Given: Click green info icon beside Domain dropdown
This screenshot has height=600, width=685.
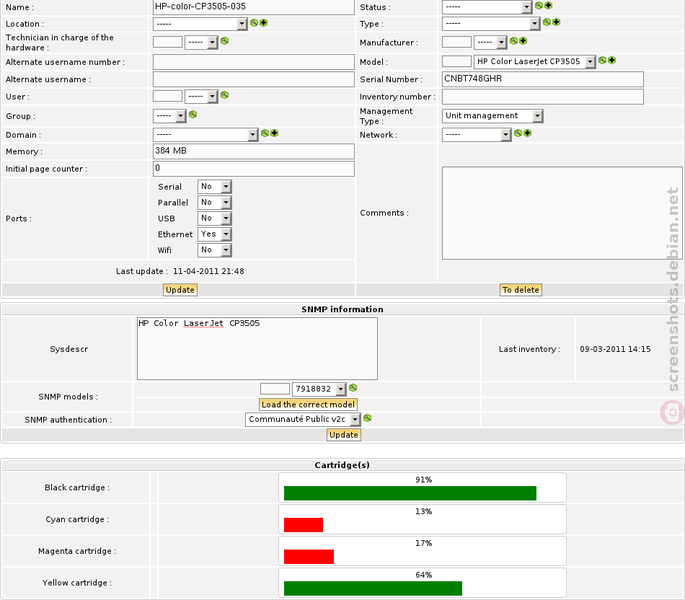Looking at the screenshot, I should [x=265, y=133].
